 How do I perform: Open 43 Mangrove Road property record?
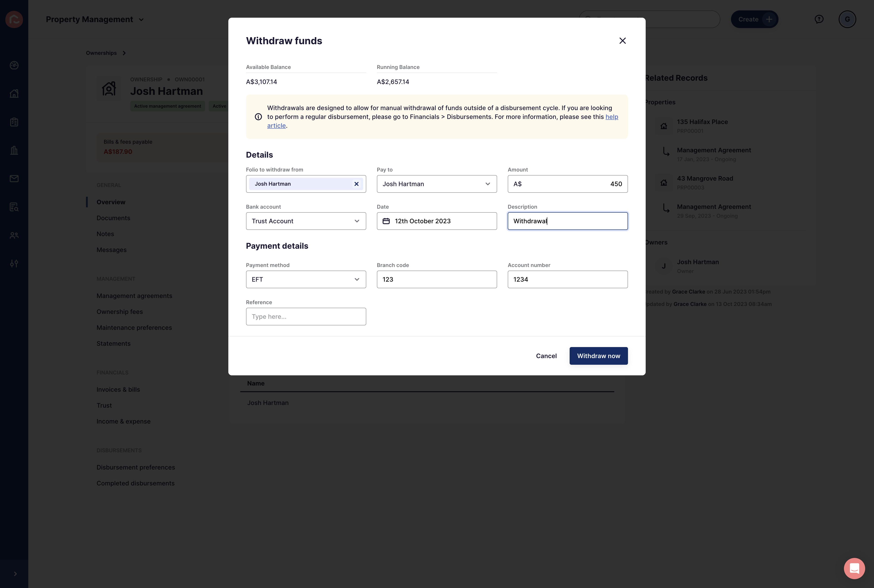point(704,179)
